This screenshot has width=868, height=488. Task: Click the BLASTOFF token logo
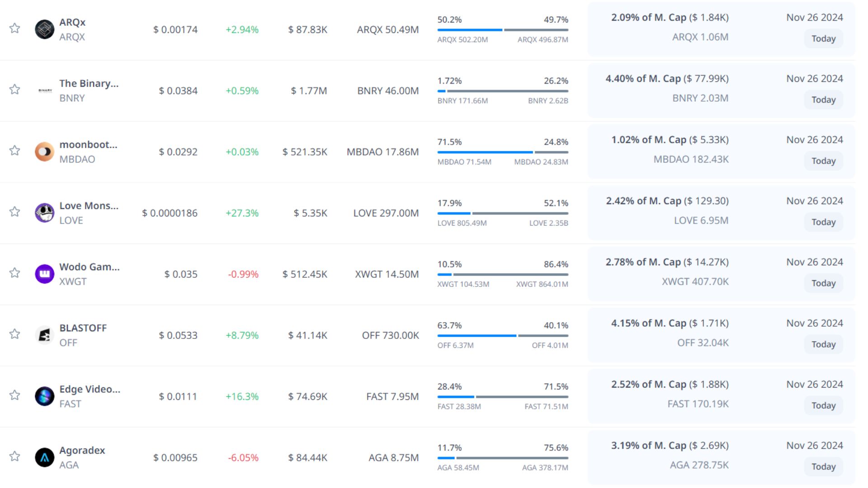44,335
